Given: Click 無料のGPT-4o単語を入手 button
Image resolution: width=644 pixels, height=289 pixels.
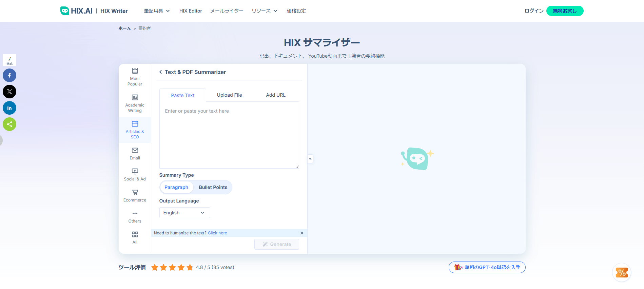Looking at the screenshot, I should (487, 267).
